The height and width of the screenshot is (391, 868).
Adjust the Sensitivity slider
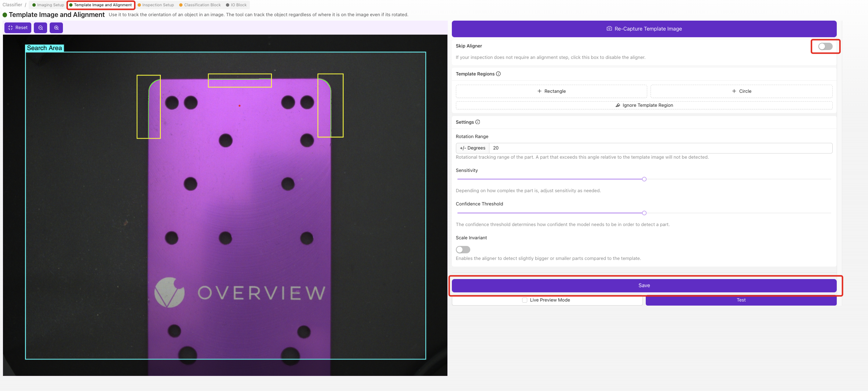(644, 179)
